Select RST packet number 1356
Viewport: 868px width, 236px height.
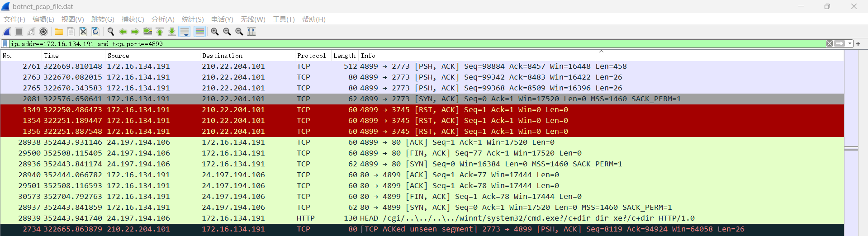[422, 132]
